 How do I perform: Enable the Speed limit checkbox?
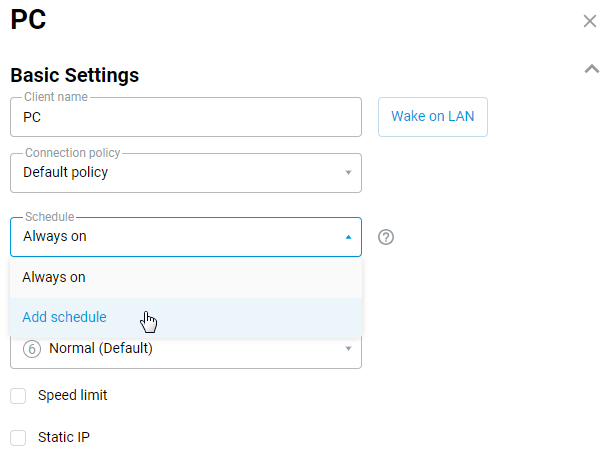coord(18,396)
